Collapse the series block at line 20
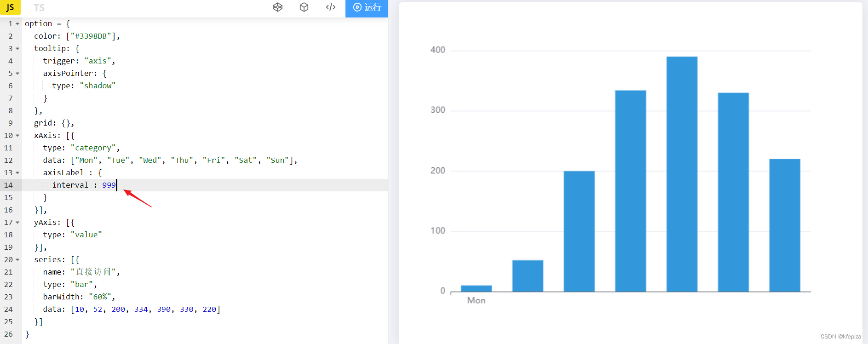The image size is (868, 344). tap(17, 259)
